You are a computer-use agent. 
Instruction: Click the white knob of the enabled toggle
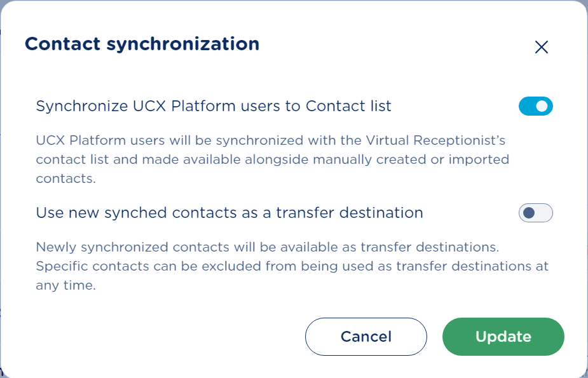coord(542,106)
